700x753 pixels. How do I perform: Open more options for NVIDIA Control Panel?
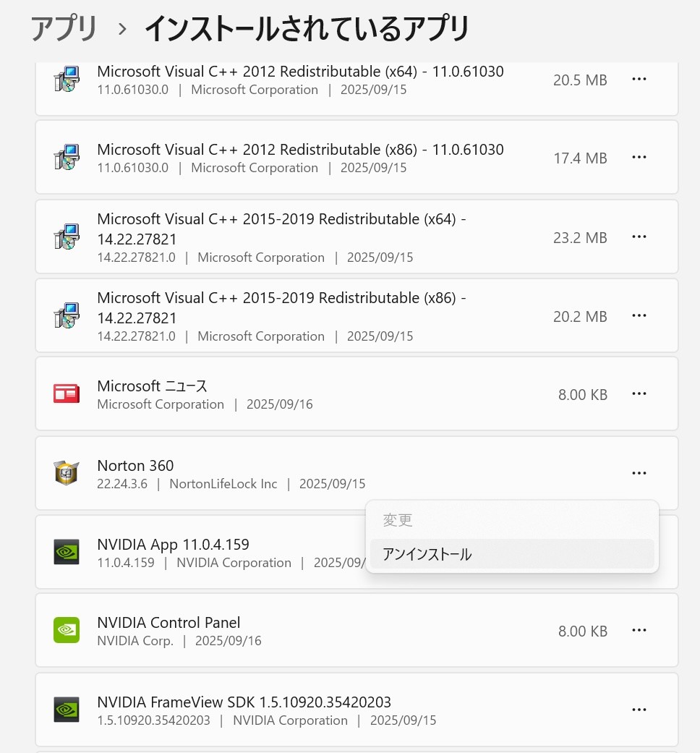tap(639, 631)
